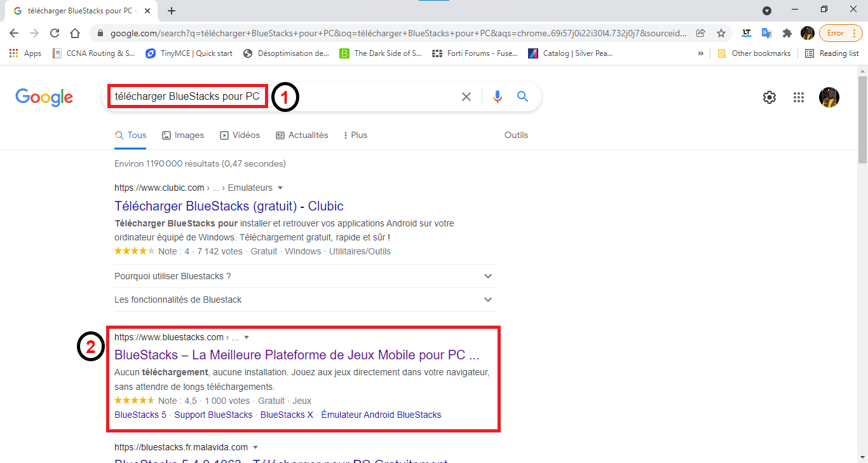Expand the hidden bookmarks chevron
Screen dimensions: 868x463
click(x=701, y=53)
